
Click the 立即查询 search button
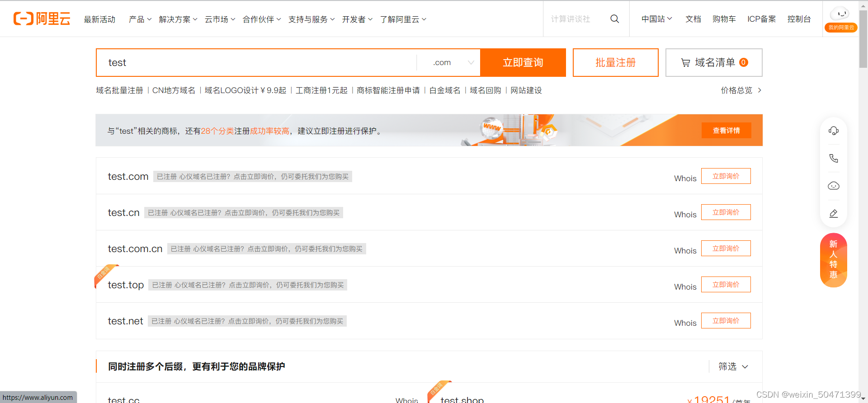(523, 63)
